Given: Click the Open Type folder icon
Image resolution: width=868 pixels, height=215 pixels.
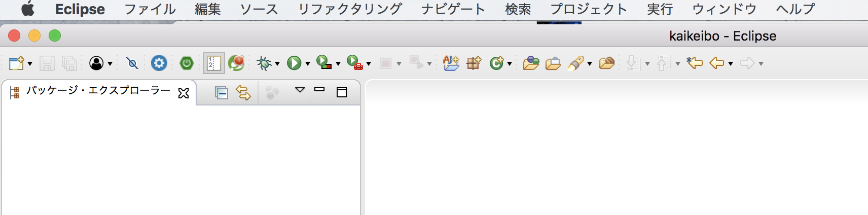Looking at the screenshot, I should pyautogui.click(x=531, y=63).
